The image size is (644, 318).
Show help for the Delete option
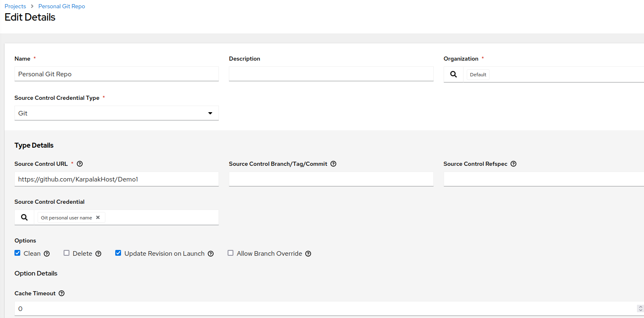tap(98, 254)
